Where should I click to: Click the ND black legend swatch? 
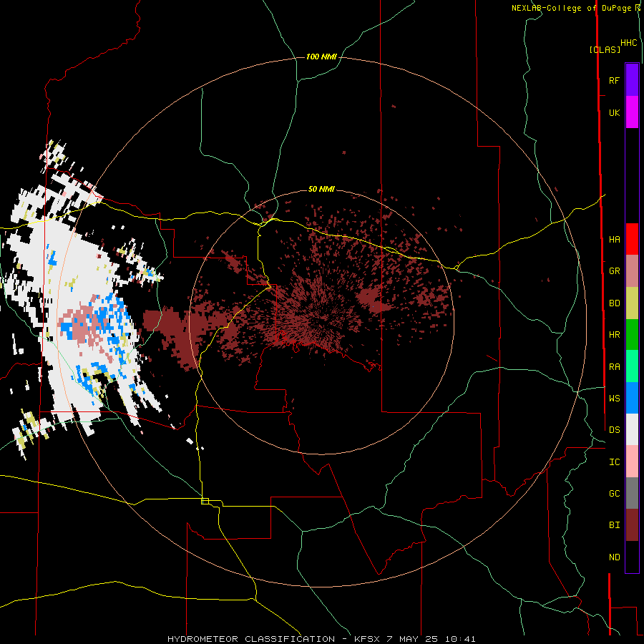click(632, 557)
